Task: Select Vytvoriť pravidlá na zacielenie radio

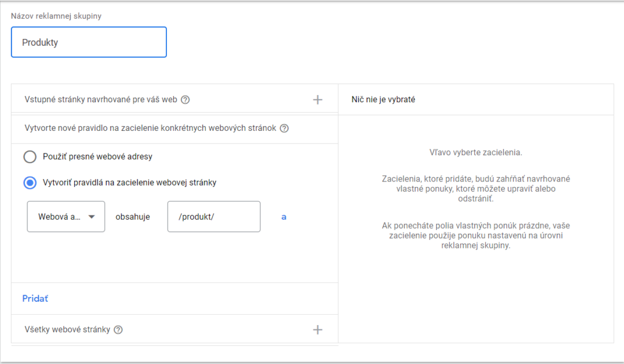Action: [x=30, y=183]
